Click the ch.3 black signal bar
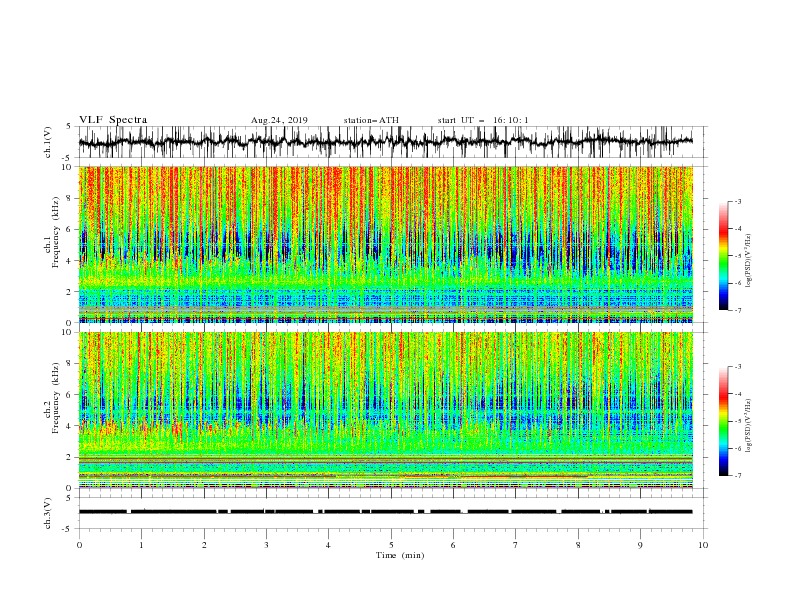This screenshot has height=612, width=792. [386, 512]
